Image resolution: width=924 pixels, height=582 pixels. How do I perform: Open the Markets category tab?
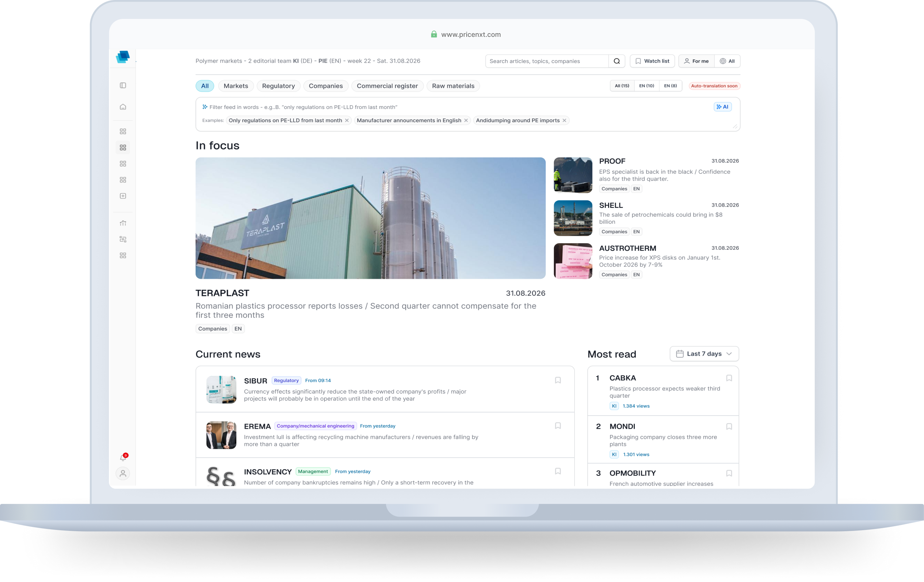pyautogui.click(x=236, y=86)
